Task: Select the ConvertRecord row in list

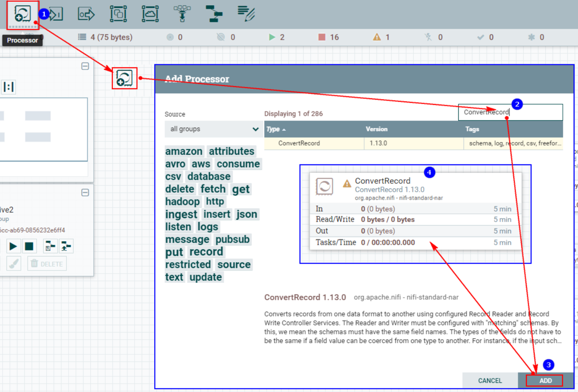Action: coord(414,143)
